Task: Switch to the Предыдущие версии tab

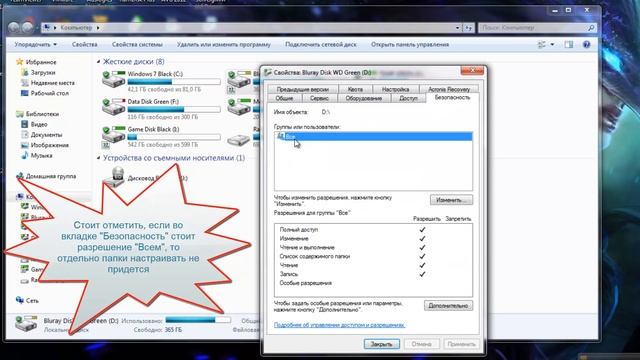Action: click(x=302, y=89)
